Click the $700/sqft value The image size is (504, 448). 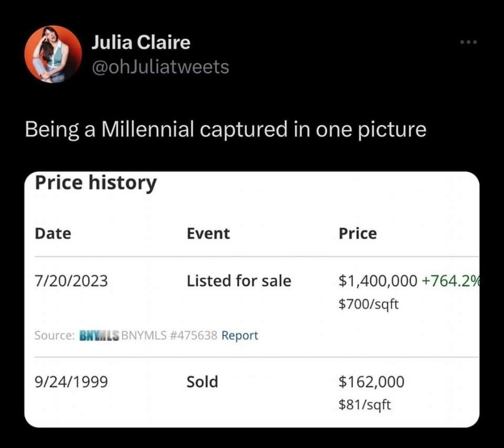tap(369, 305)
